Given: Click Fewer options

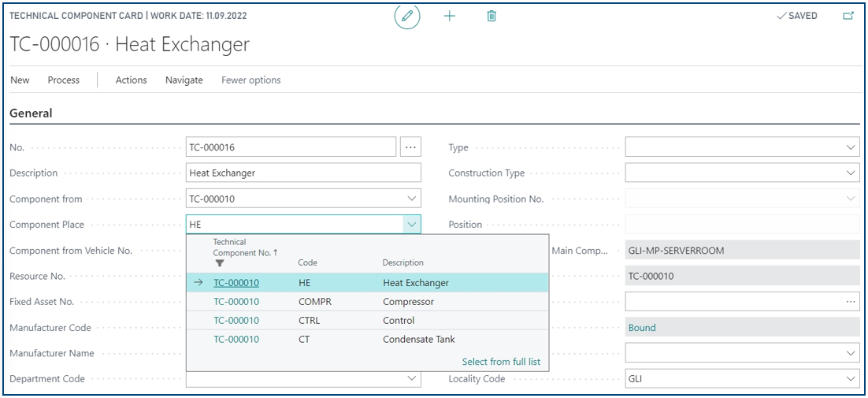Looking at the screenshot, I should 250,80.
